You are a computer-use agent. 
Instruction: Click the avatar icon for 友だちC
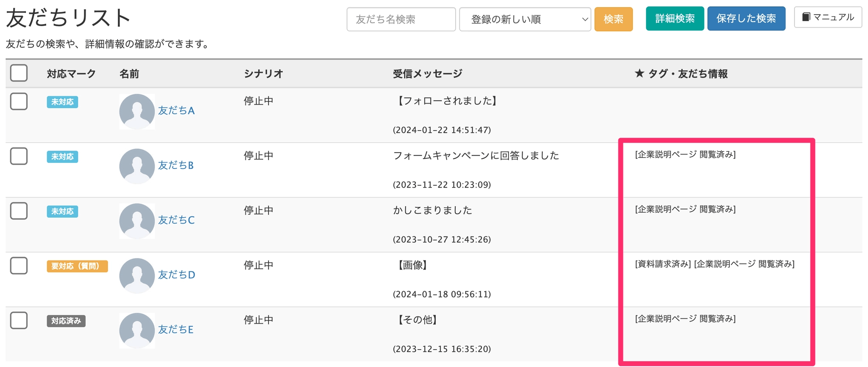[x=136, y=221]
